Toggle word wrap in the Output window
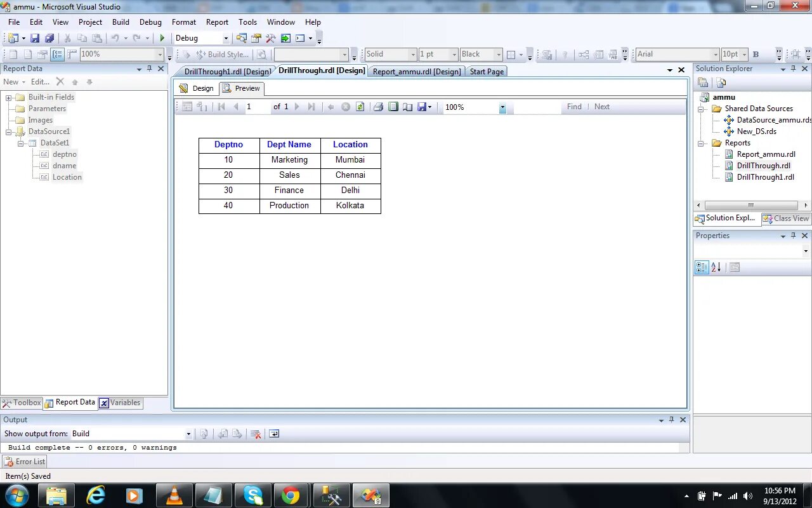This screenshot has width=812, height=508. click(274, 434)
